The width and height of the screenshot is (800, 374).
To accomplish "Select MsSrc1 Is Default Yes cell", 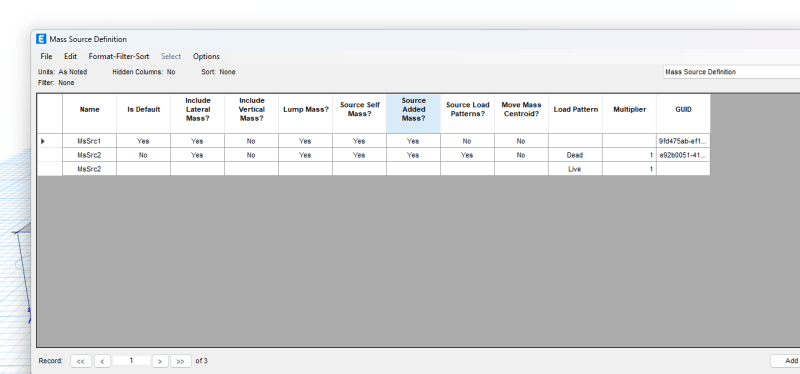I will [143, 141].
